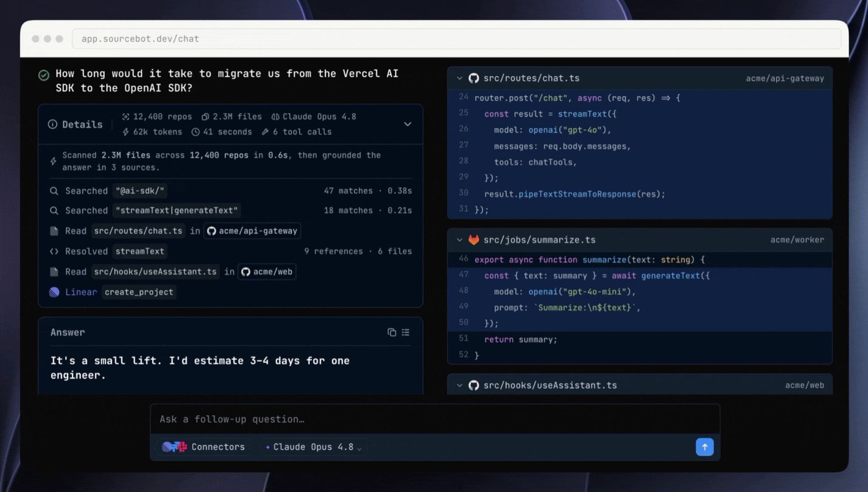Open the Claude Opus 4.8 model dropdown
Screen dimensions: 868x492
click(314, 447)
